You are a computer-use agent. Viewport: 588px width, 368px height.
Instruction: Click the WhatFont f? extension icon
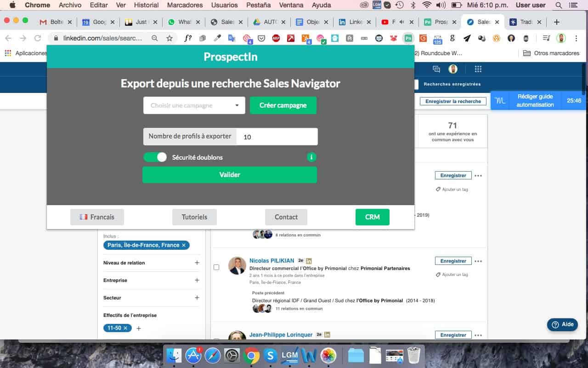point(188,38)
